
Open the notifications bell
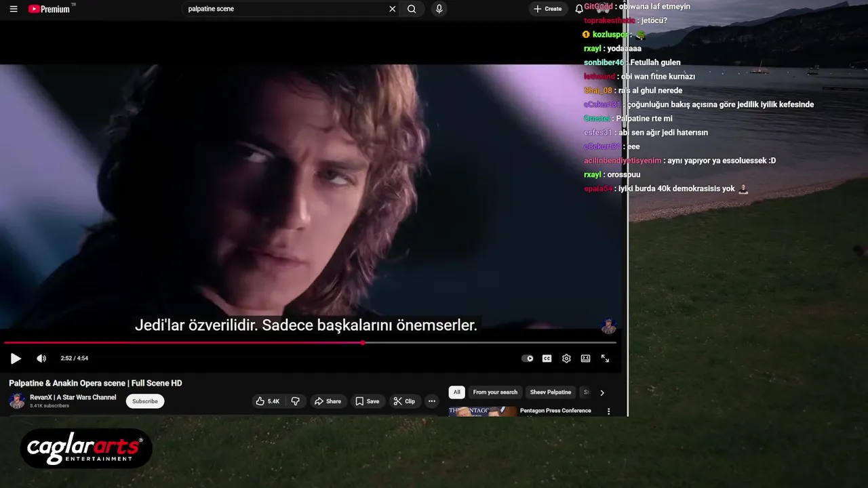pyautogui.click(x=579, y=9)
